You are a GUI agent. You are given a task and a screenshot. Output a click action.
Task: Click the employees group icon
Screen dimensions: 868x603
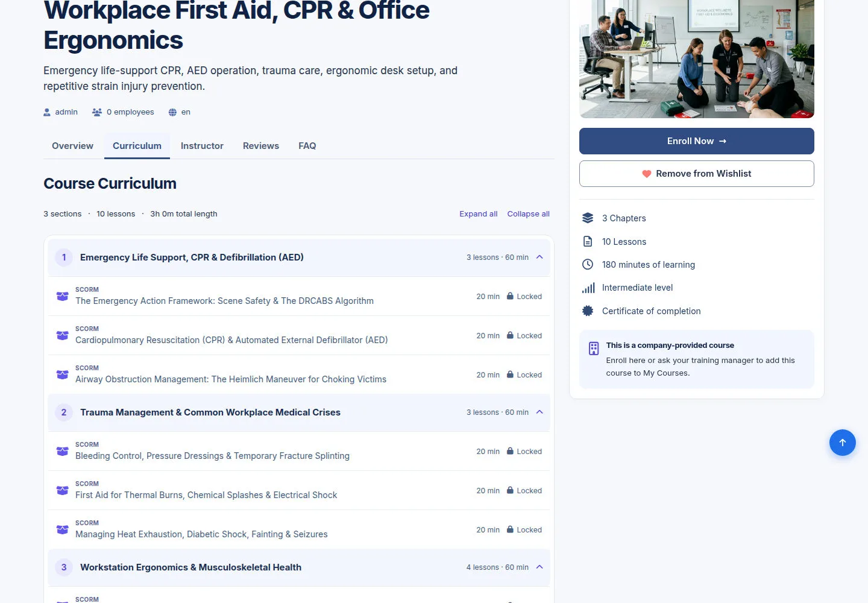(x=97, y=112)
